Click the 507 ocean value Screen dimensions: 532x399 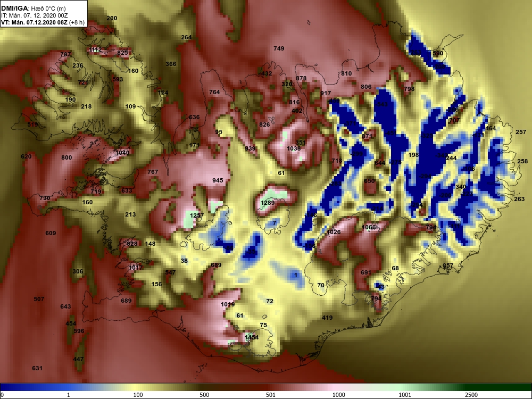pyautogui.click(x=39, y=299)
